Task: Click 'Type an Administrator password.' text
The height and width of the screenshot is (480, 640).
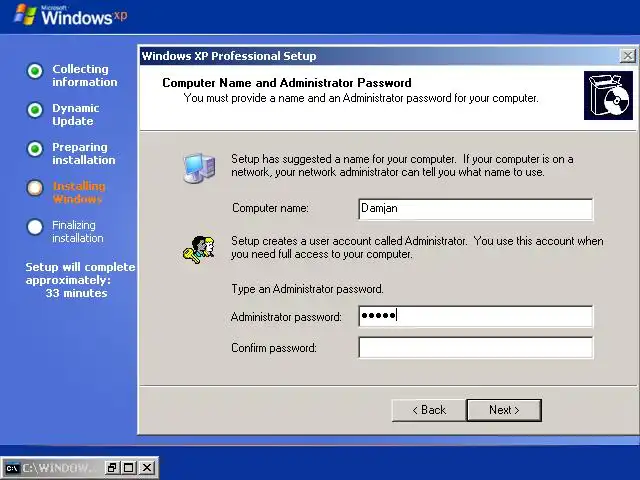Action: click(x=307, y=289)
